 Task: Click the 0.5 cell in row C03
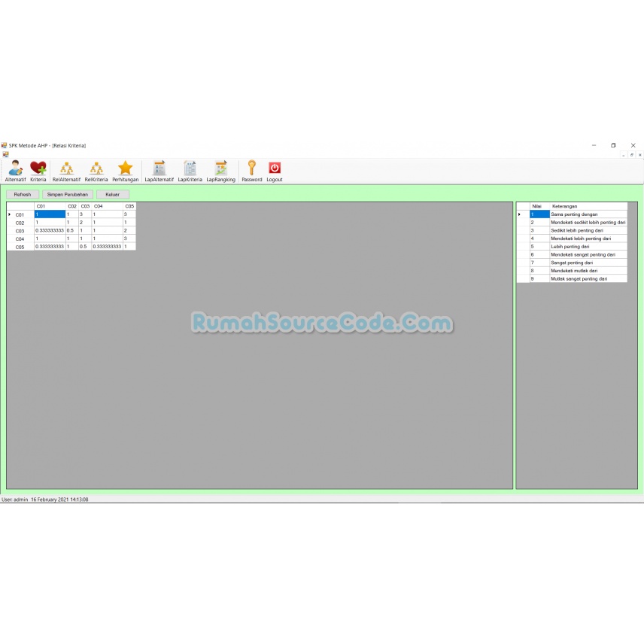pyautogui.click(x=72, y=230)
